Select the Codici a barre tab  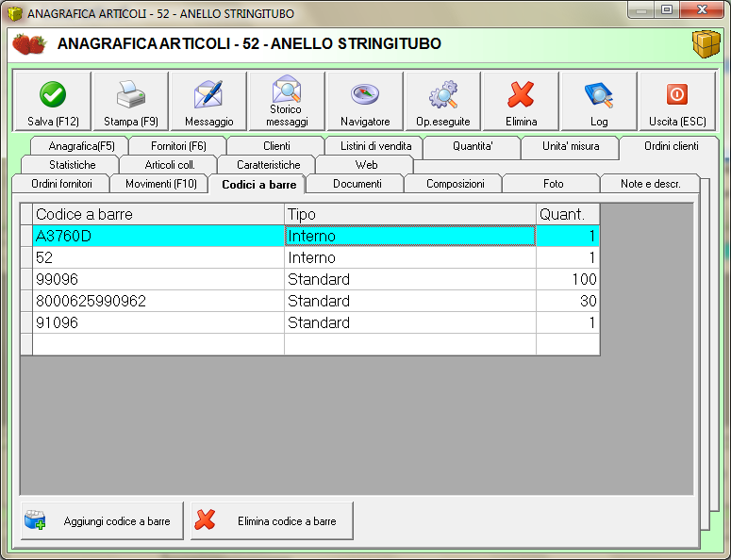pyautogui.click(x=258, y=185)
